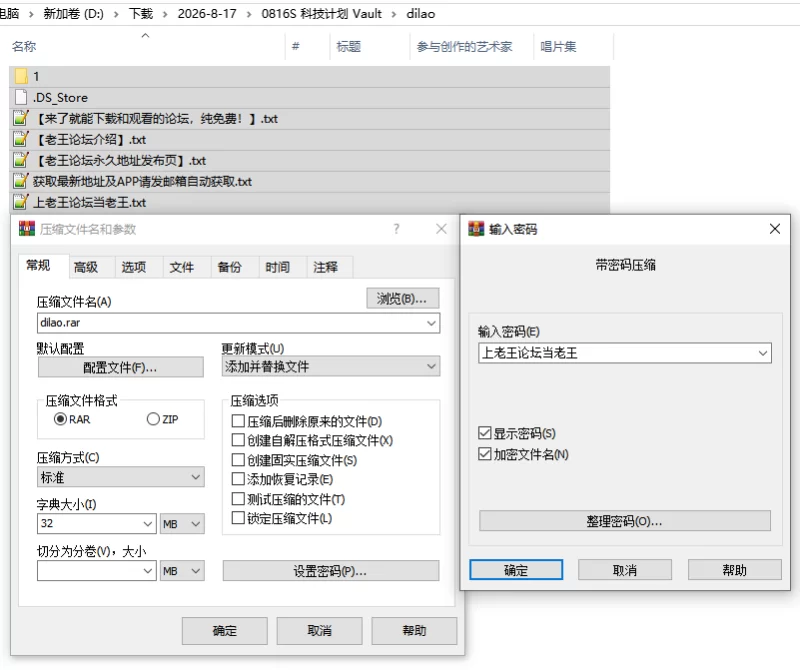Screen dimensions: 800x670
Task: Enable 添加恢复记录 checkbox
Action: coord(238,479)
